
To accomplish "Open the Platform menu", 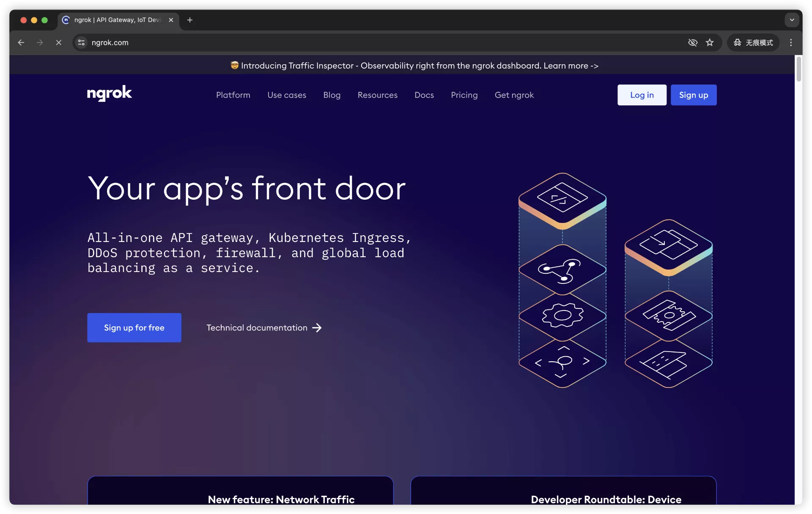I will (x=233, y=95).
